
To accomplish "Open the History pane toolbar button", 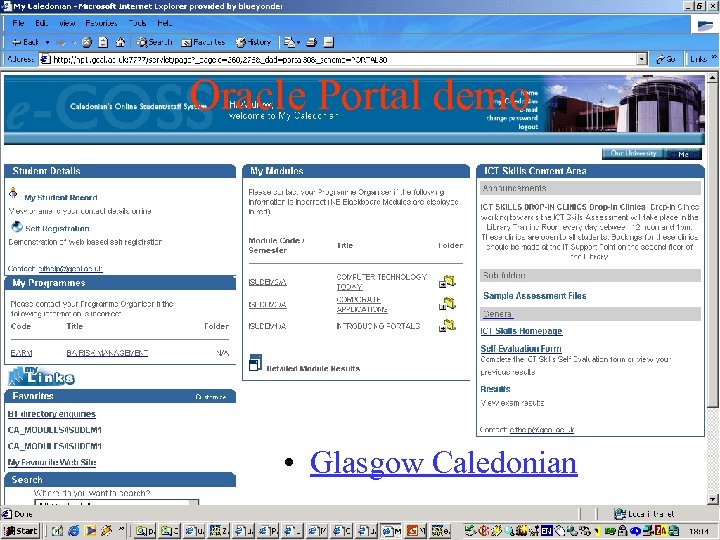I will pos(253,42).
